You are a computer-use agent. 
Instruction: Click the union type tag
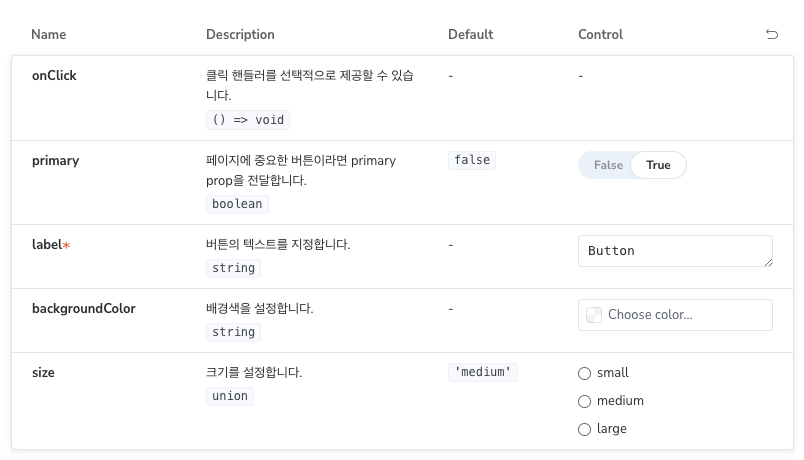230,396
